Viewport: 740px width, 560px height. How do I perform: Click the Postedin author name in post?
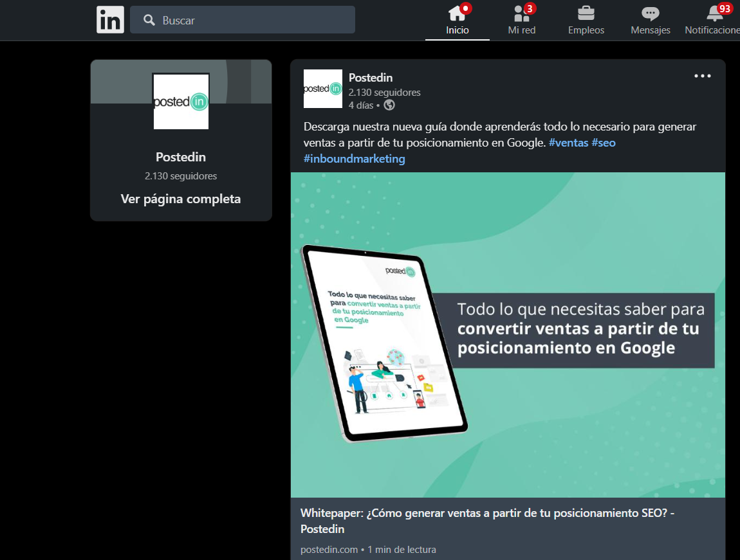tap(371, 78)
